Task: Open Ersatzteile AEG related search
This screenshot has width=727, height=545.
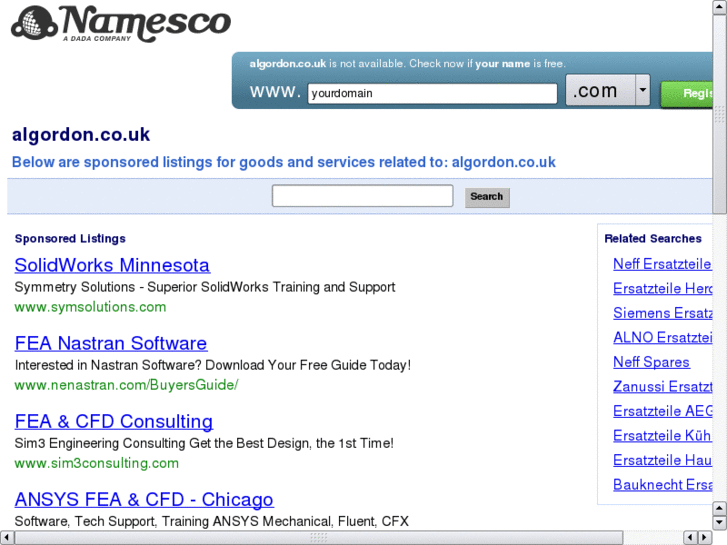Action: 663,411
